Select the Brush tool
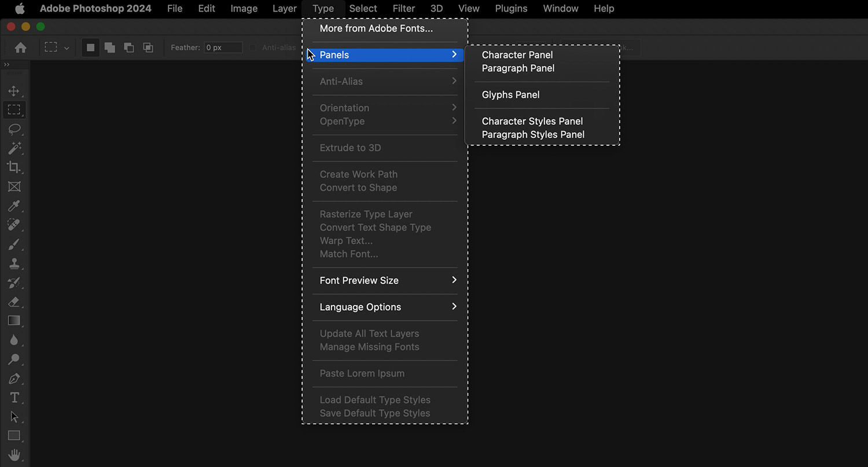Viewport: 868px width, 467px height. click(x=14, y=244)
